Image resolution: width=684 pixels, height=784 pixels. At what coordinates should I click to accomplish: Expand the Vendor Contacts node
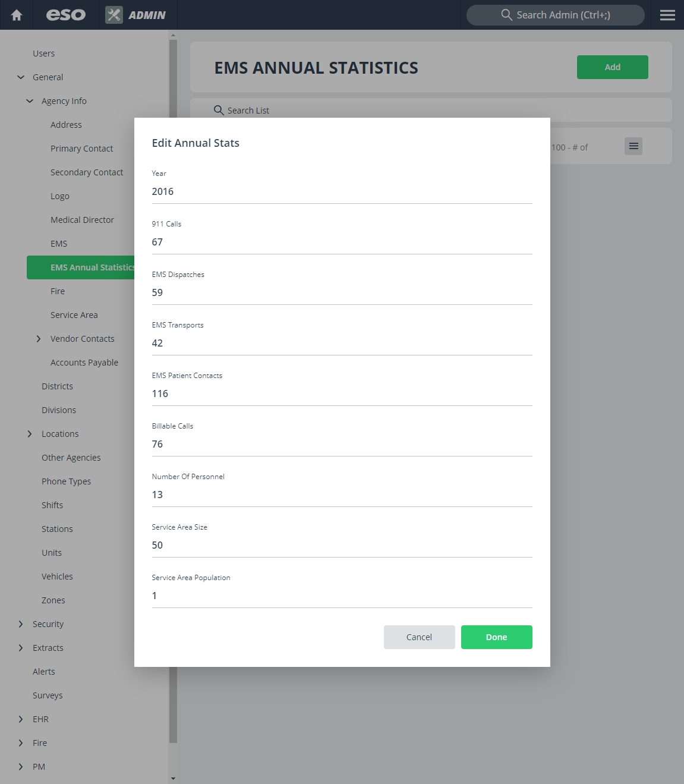click(x=39, y=339)
